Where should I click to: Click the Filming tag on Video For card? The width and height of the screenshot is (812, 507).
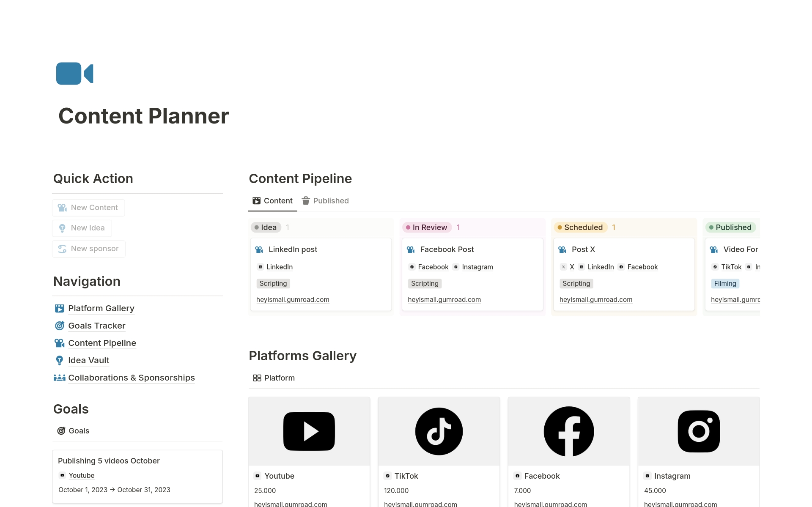click(x=725, y=283)
